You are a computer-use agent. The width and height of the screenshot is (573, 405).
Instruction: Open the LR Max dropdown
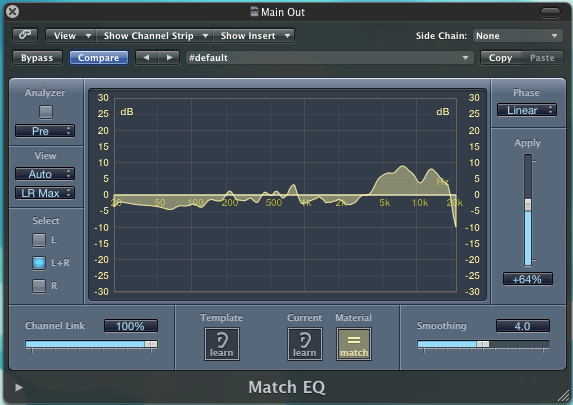click(45, 193)
